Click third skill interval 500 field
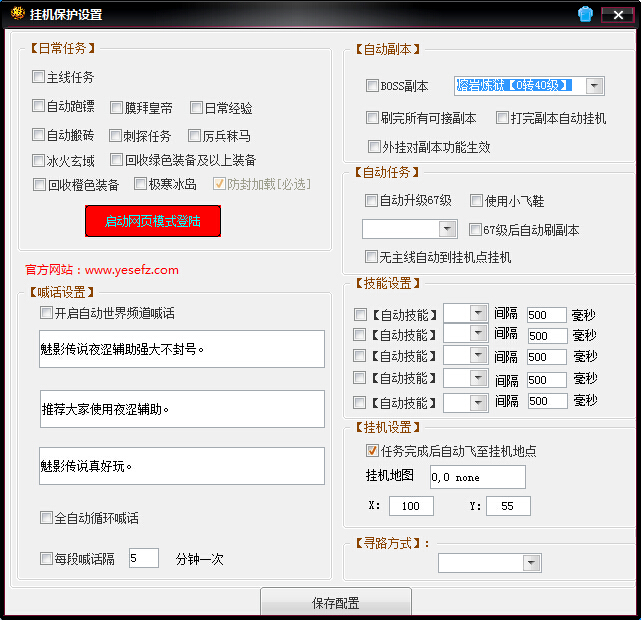641x620 pixels. pyautogui.click(x=547, y=357)
